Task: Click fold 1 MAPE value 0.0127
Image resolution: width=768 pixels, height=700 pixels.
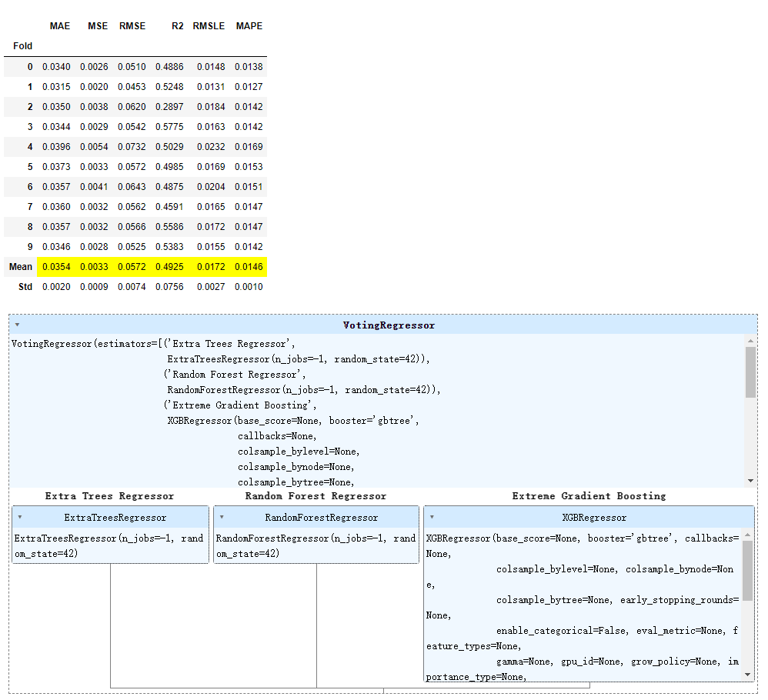Action: (x=249, y=87)
